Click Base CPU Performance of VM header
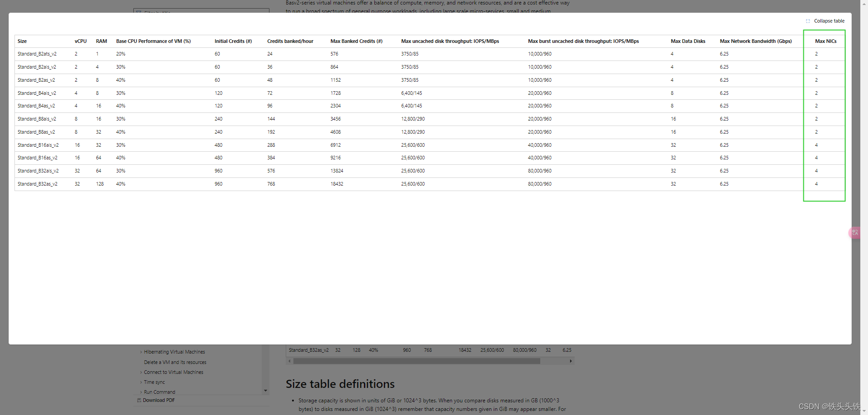 click(153, 41)
